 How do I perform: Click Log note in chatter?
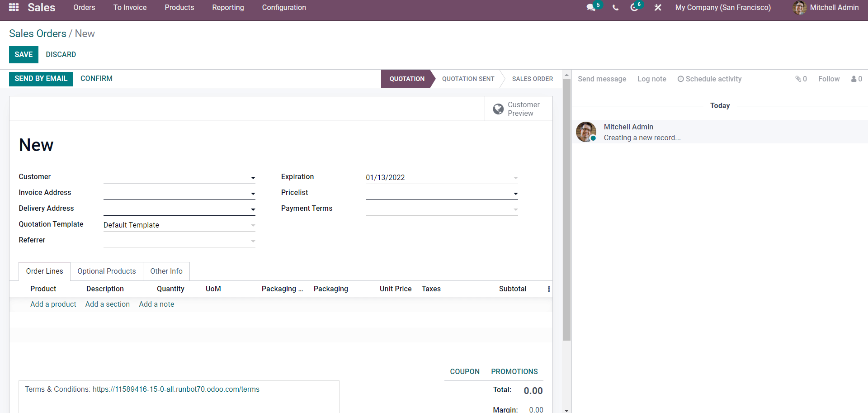652,79
